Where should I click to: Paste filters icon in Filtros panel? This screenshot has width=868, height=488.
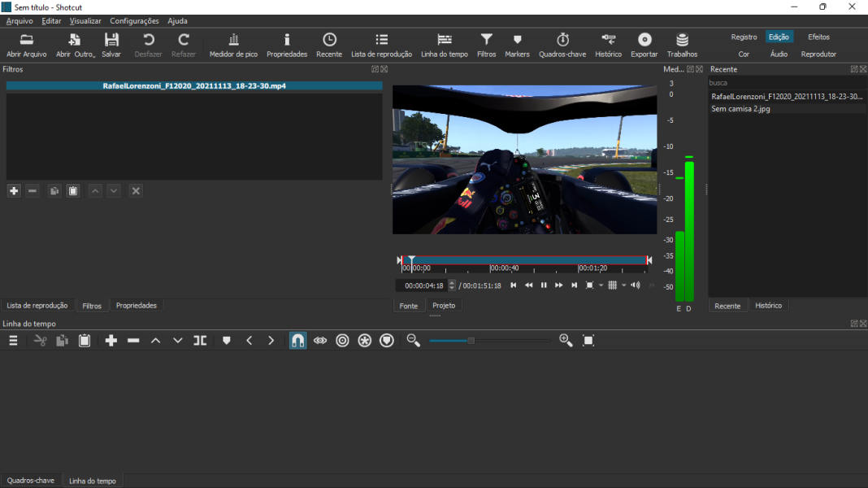(x=73, y=191)
